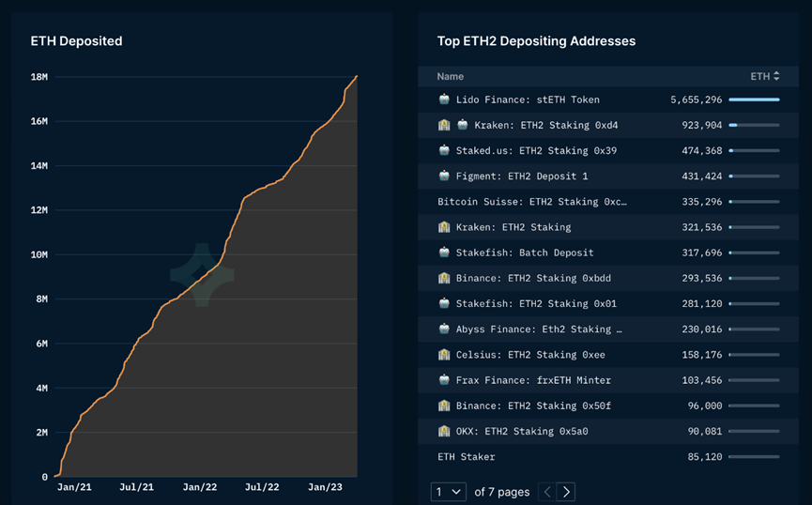Screen dimensions: 812x505
Task: Open Frax Finance: frxETH Minter address
Action: coord(533,380)
